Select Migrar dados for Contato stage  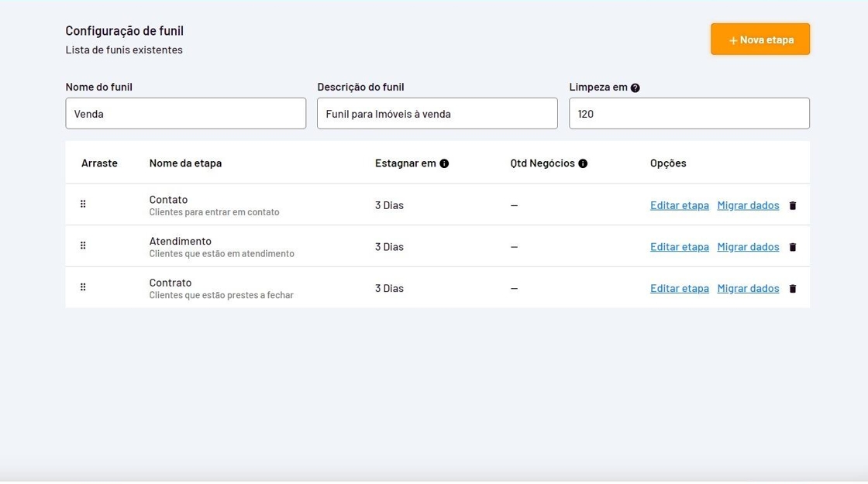(748, 205)
